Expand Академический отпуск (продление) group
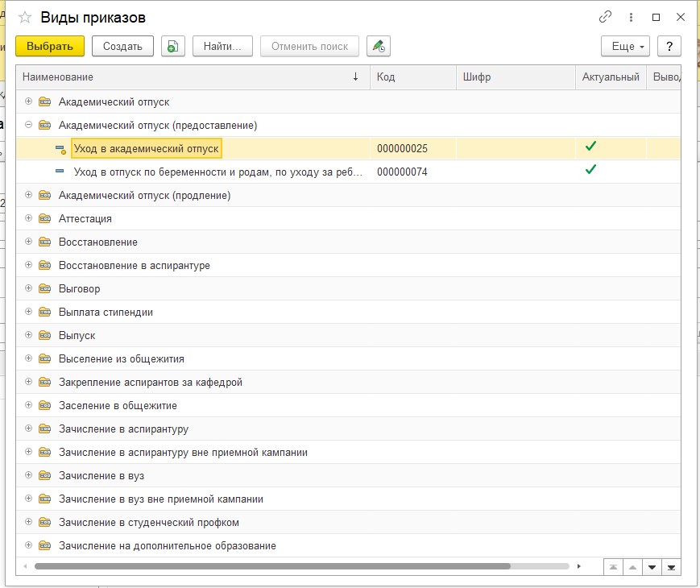The image size is (700, 588). point(28,195)
